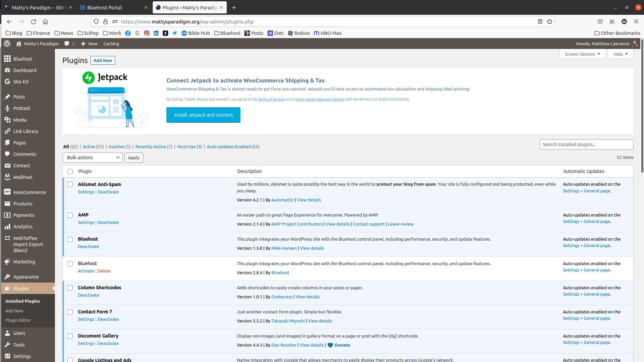This screenshot has height=362, width=644.
Task: Expand the Screen Options panel
Action: coord(582,54)
